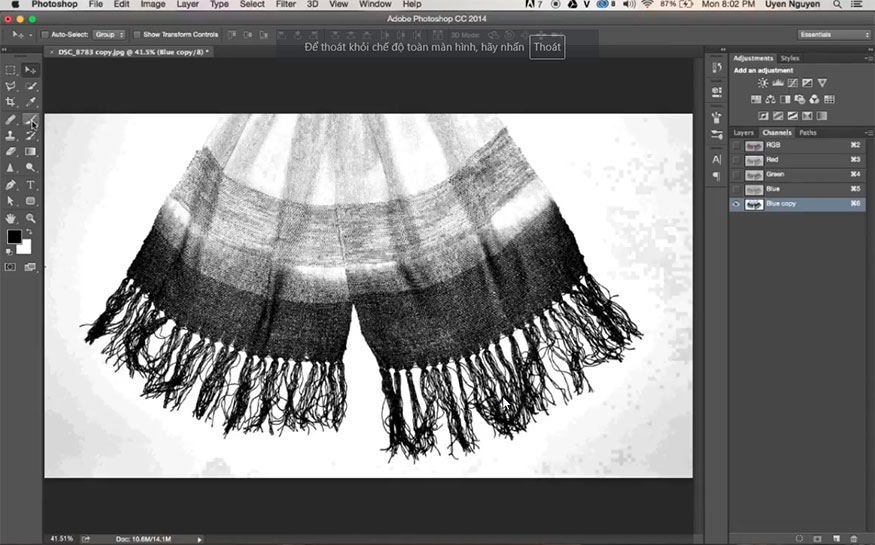Add a Hue/Saturation adjustment
875x545 pixels.
756,100
